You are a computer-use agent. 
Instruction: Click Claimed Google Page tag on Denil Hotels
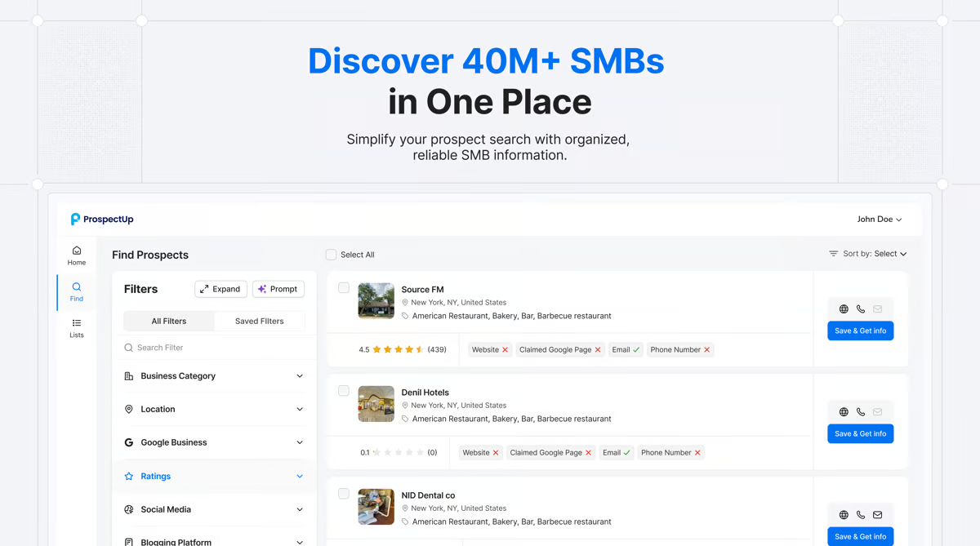pos(550,453)
